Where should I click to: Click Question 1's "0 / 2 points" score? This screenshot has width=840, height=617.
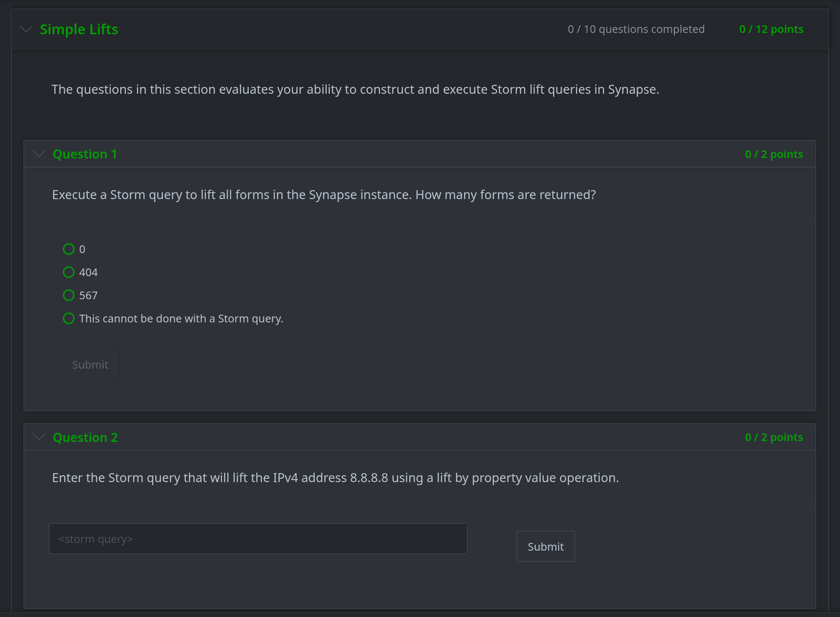point(774,154)
